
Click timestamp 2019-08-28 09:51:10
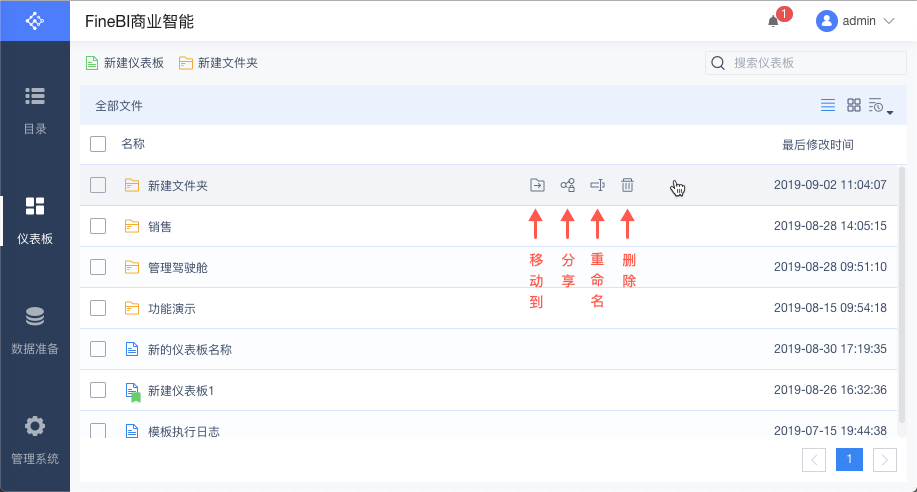pos(830,267)
